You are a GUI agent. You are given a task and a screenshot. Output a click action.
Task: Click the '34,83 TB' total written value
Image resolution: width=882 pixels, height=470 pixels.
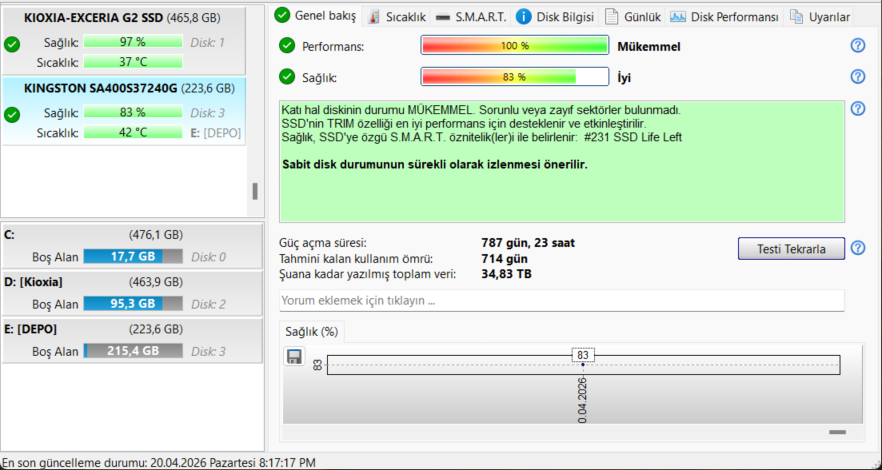coord(506,274)
